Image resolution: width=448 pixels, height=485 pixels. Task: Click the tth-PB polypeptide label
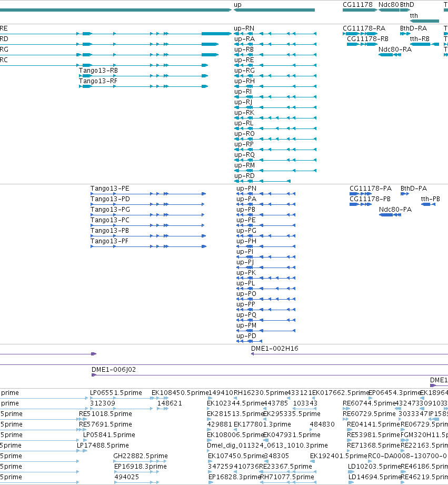tap(431, 199)
